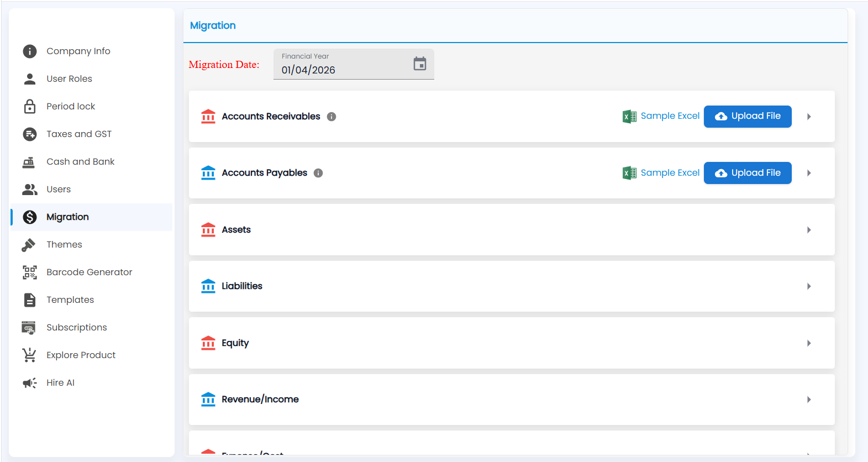Click the Liabilities section title
Screen dimensions: 868x462
(x=242, y=286)
